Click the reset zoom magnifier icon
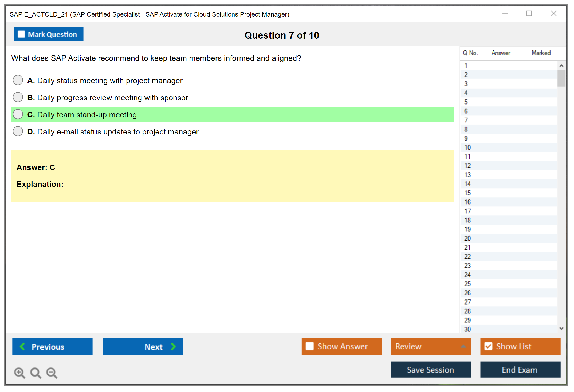Image resolution: width=574 pixels, height=392 pixels. point(36,373)
